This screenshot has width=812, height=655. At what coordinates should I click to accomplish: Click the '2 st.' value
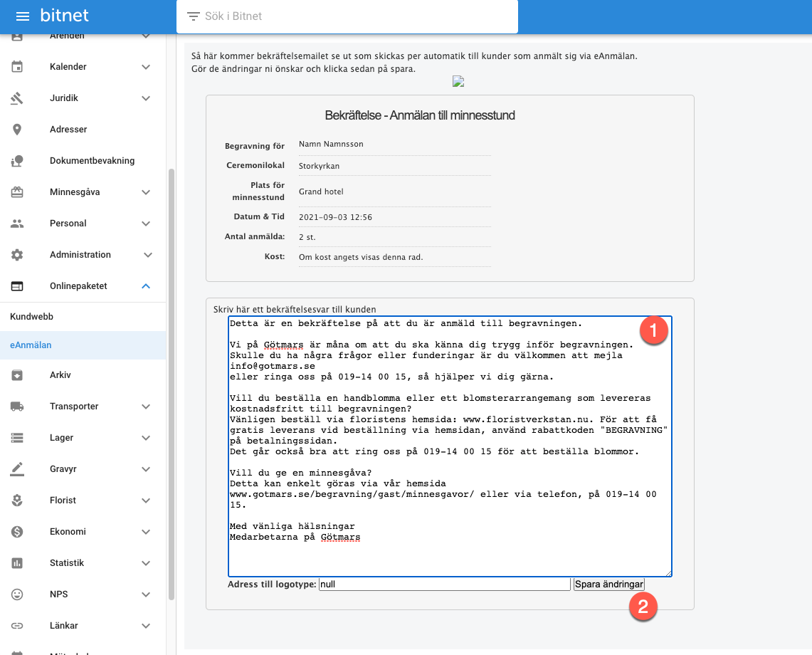pos(307,237)
